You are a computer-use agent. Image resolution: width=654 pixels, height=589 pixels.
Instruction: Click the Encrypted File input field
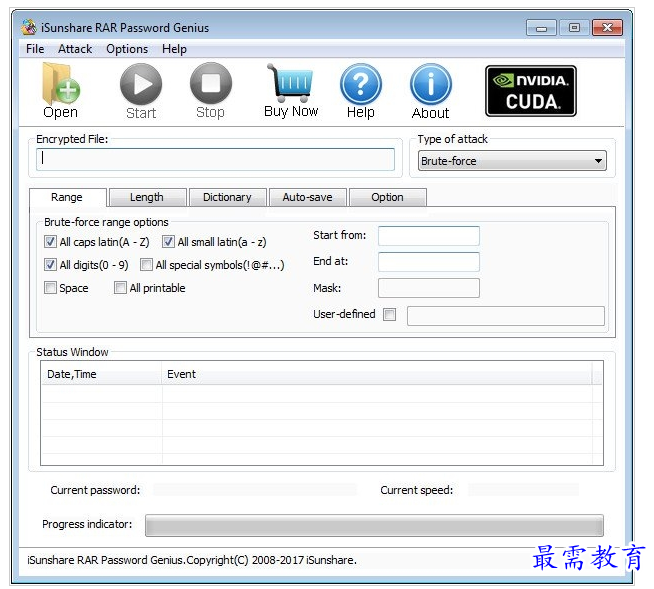215,159
